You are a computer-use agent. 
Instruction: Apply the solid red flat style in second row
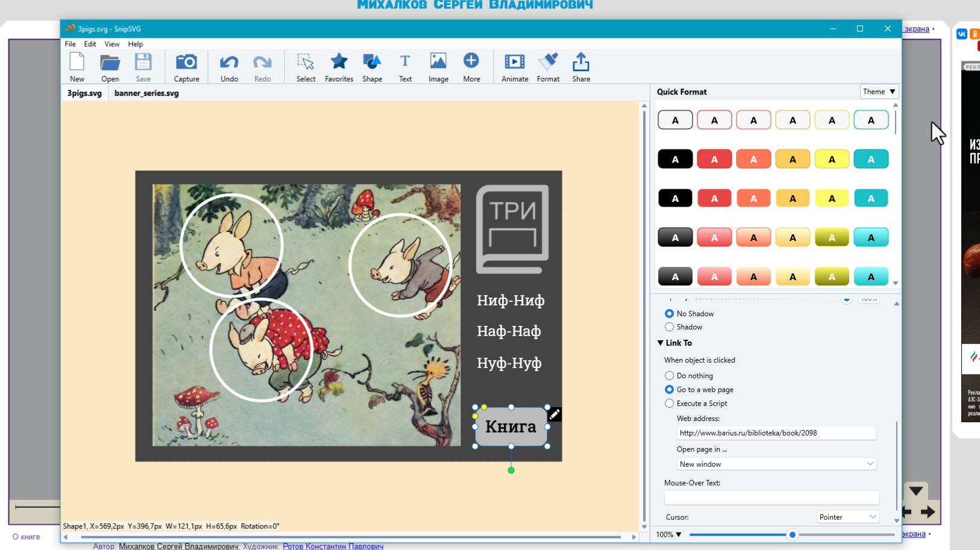point(714,159)
